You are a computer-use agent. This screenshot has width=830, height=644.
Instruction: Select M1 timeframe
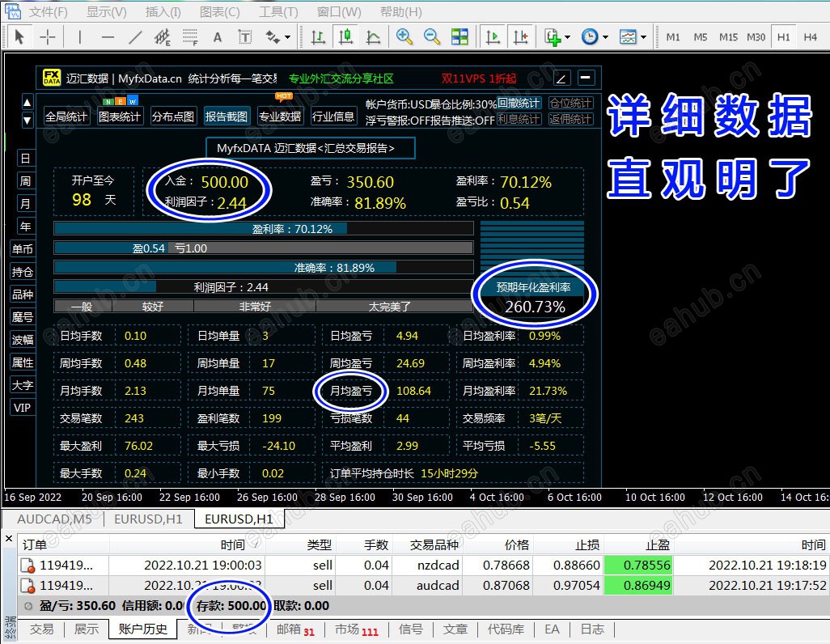(673, 37)
